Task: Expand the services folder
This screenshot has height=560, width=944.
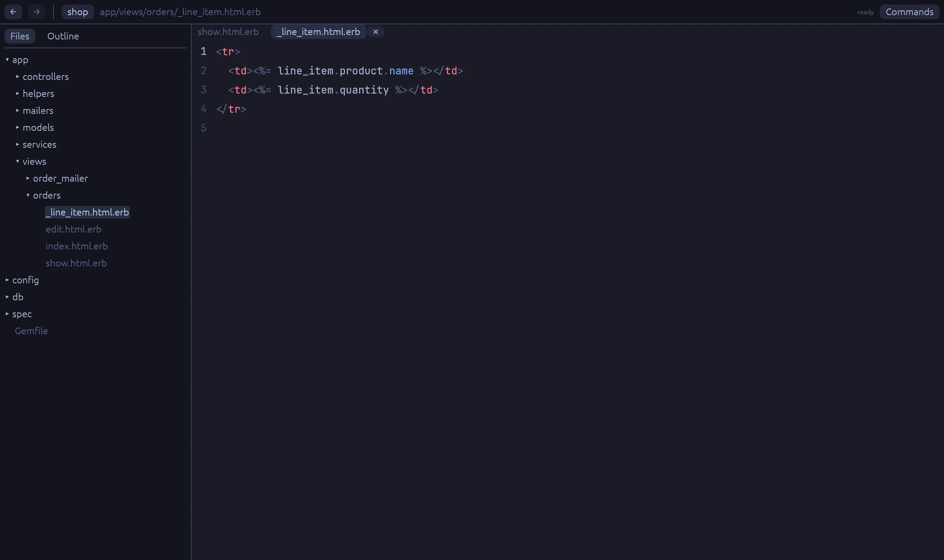Action: point(36,144)
